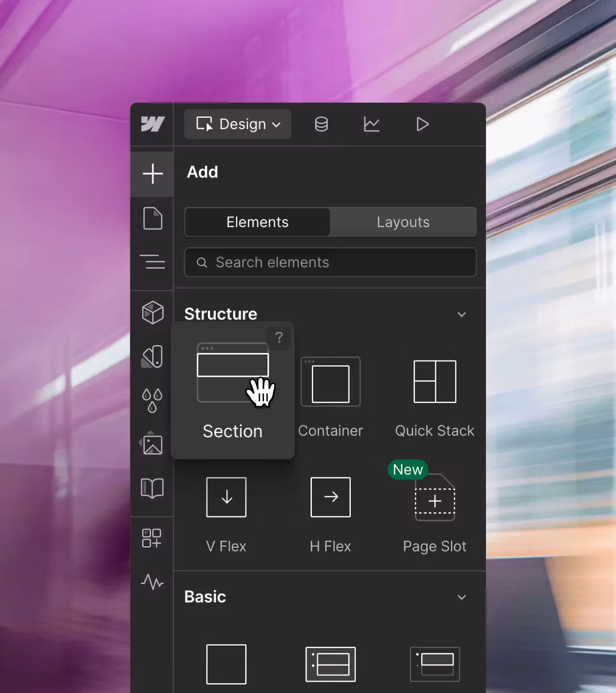
Task: Open the Assets image icon
Action: 152,444
